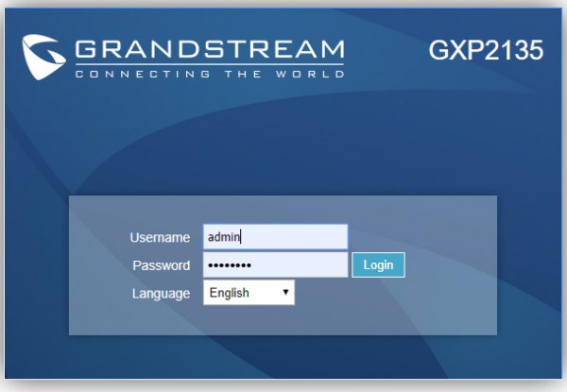Click the Username label text
Viewport: 567px width, 392px height.
point(160,237)
